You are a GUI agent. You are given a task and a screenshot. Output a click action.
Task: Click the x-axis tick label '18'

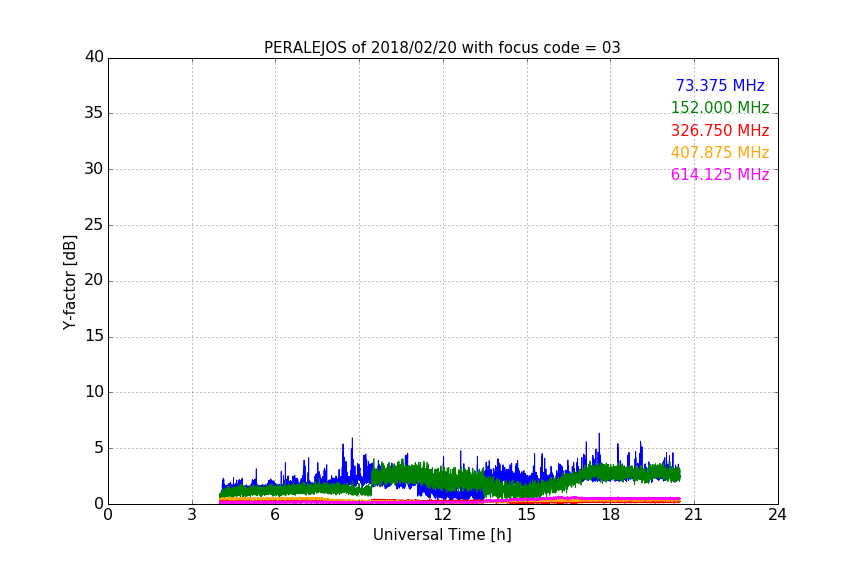611,515
